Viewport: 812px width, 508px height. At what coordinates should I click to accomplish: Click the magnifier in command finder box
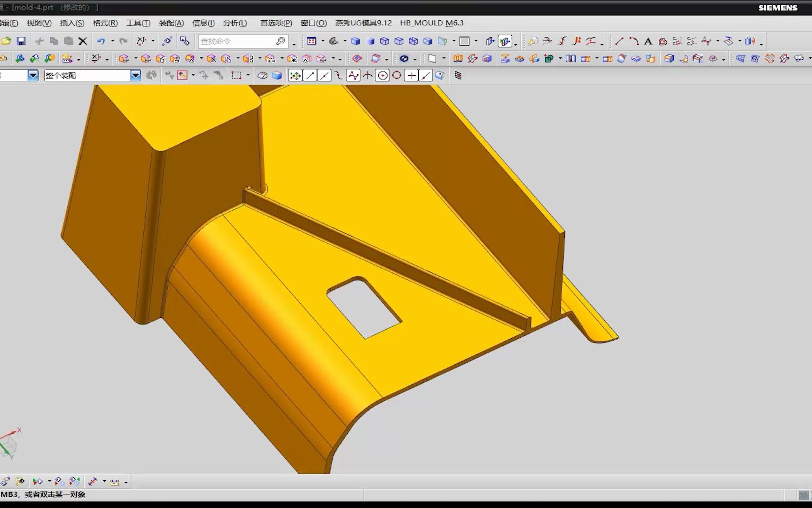[281, 41]
